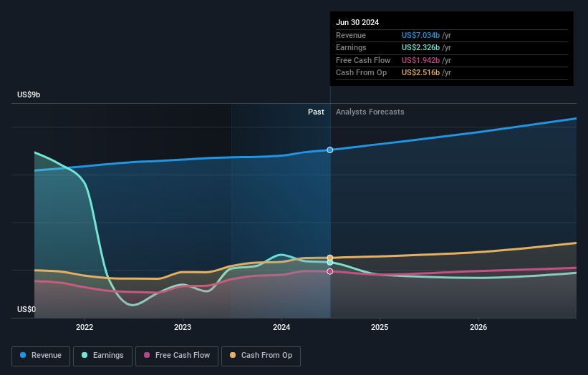Click the teal Earnings marker dot on chart
Viewport: 588px width, 375px height.
330,263
